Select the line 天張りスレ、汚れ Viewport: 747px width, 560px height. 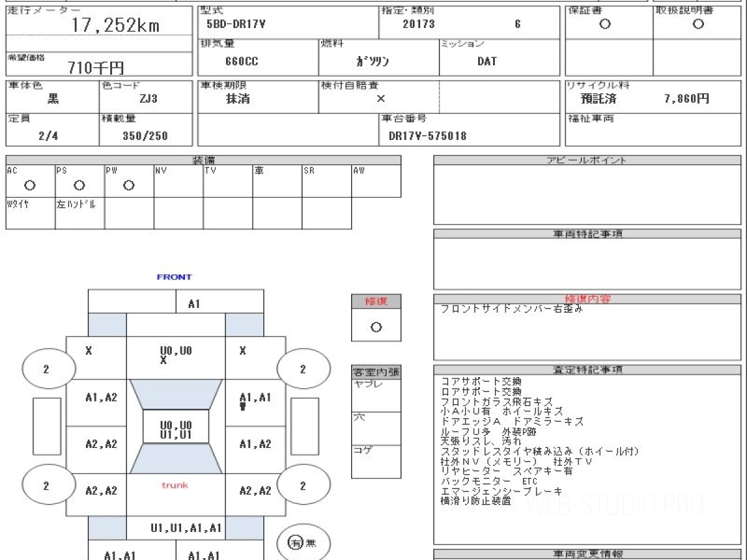pyautogui.click(x=481, y=441)
